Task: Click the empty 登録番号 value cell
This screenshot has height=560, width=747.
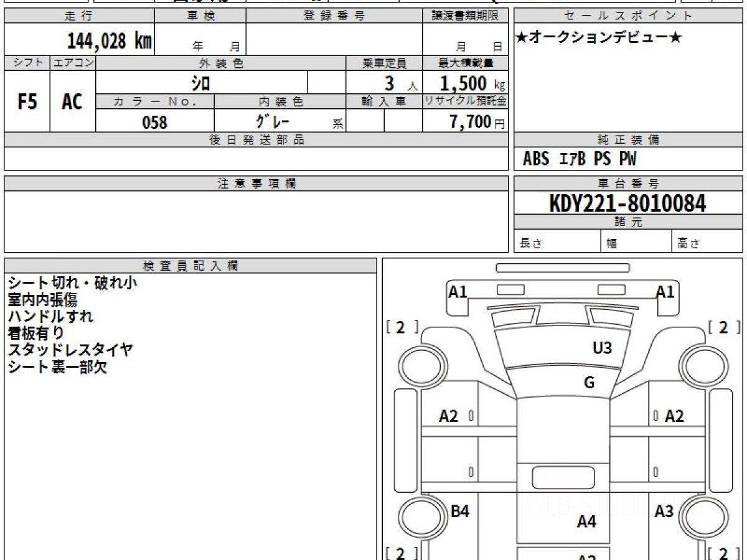Action: (x=334, y=39)
